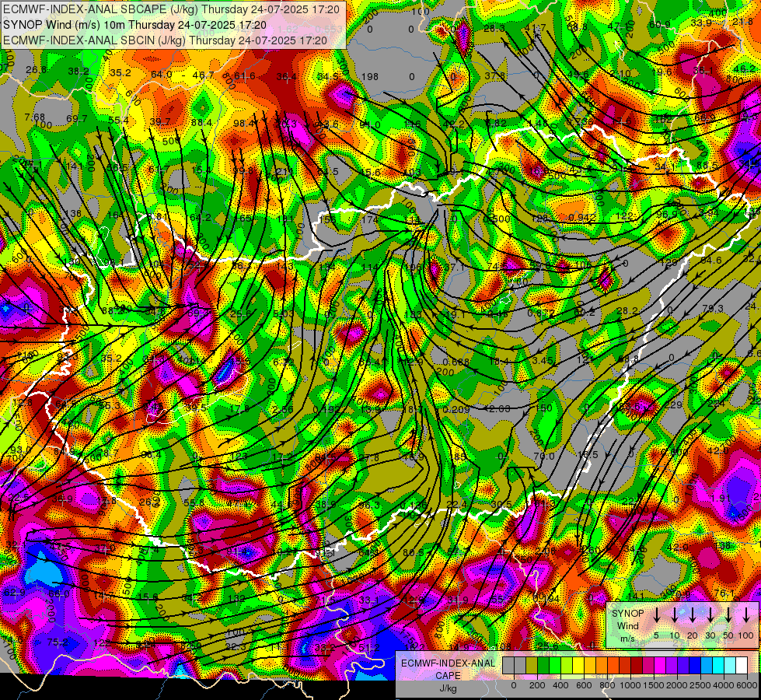The width and height of the screenshot is (761, 700).
Task: Click the ECMWF-INDEX-ANAL SBCAPE title line
Action: tap(171, 9)
